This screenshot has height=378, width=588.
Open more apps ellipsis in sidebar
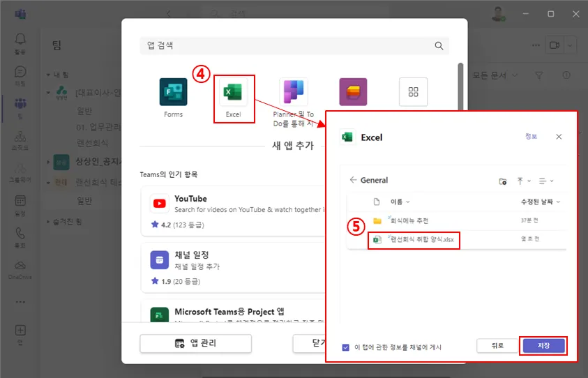[20, 302]
